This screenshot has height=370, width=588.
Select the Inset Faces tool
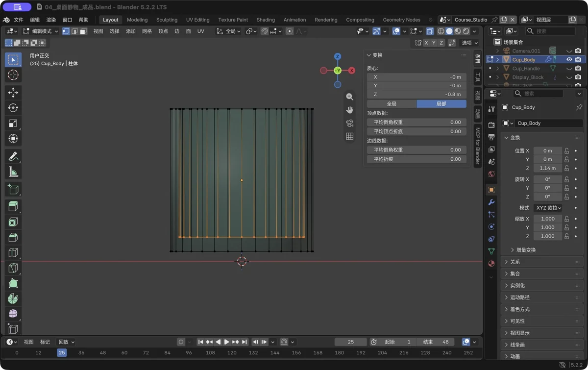click(x=13, y=222)
